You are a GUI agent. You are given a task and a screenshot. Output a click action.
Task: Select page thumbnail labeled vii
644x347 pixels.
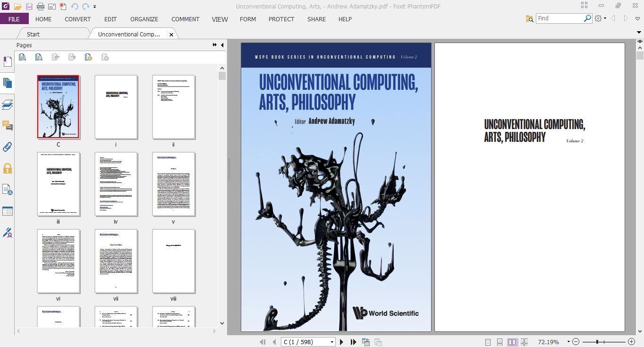pyautogui.click(x=116, y=261)
